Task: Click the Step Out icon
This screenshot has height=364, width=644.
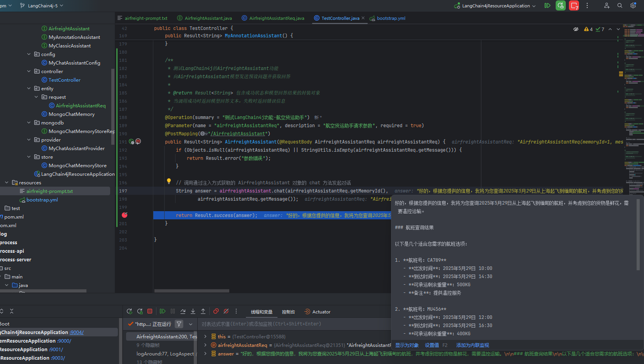Action: [x=203, y=311]
